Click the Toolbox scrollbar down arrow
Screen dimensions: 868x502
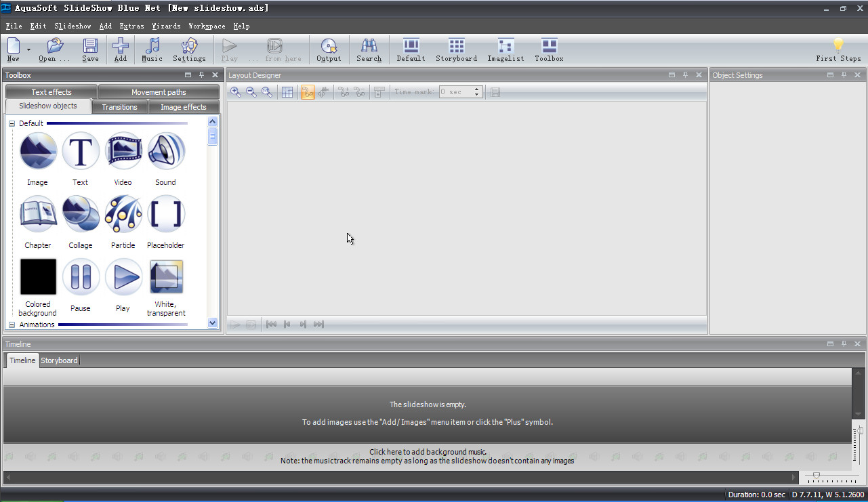click(212, 323)
